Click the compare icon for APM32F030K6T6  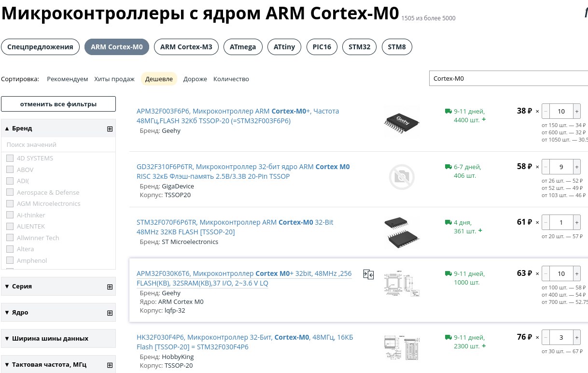[x=368, y=274]
